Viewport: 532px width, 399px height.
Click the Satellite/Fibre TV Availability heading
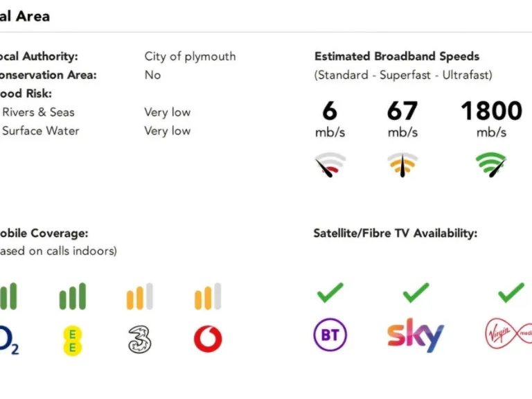click(x=395, y=233)
